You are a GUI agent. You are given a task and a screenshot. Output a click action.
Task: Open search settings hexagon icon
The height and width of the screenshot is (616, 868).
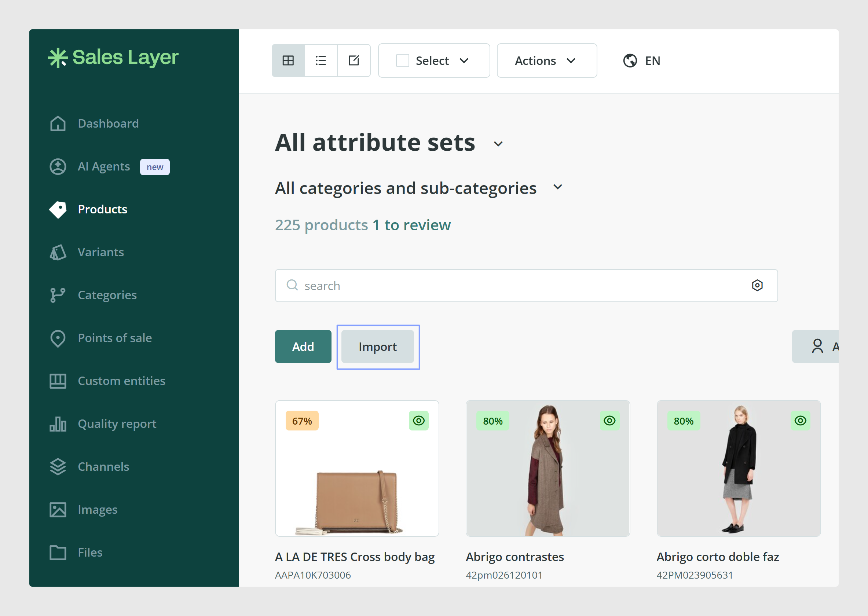[x=757, y=285]
